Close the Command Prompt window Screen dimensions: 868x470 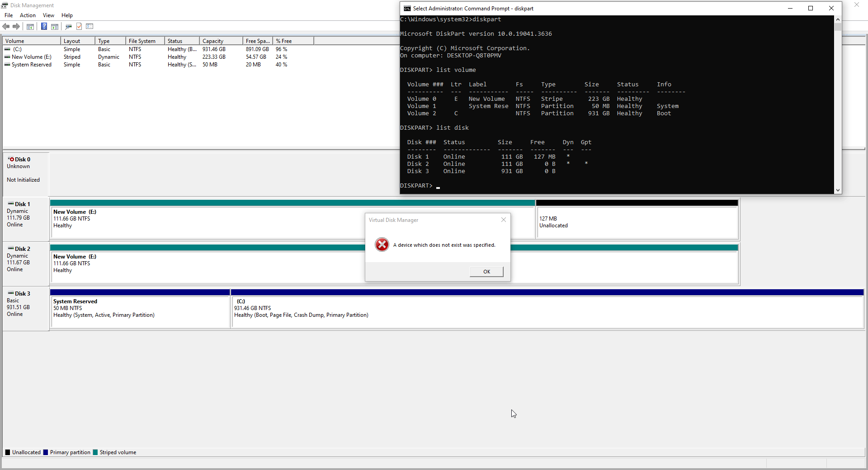(831, 8)
